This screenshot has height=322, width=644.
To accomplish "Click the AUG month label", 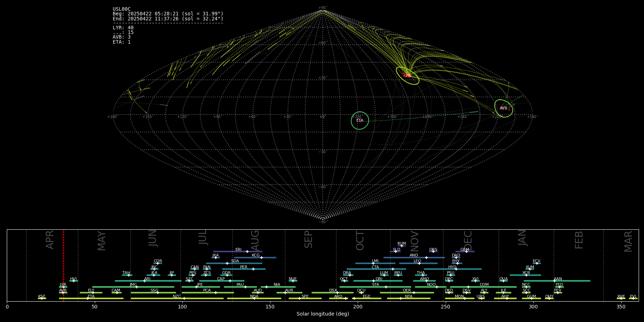I will click(255, 240).
